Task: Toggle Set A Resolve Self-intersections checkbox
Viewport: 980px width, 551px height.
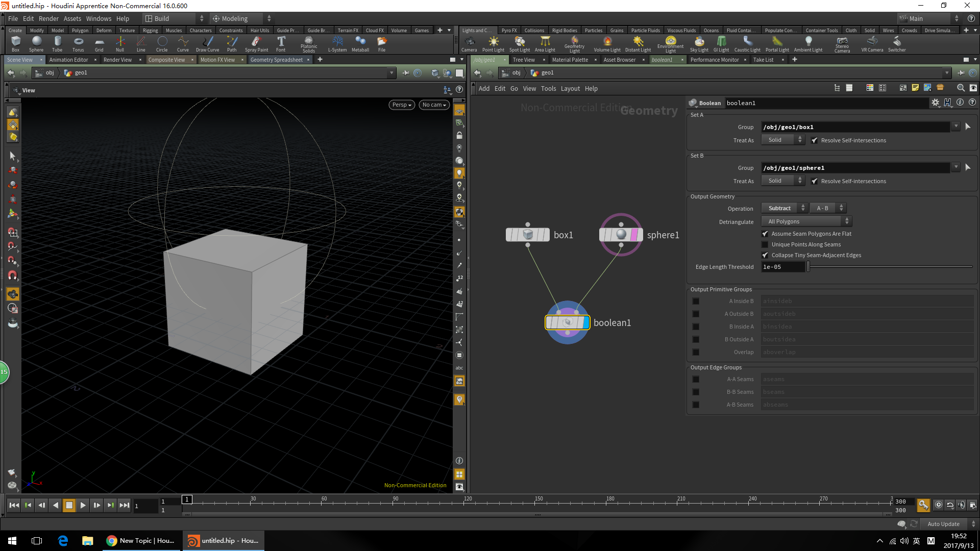Action: (x=815, y=140)
